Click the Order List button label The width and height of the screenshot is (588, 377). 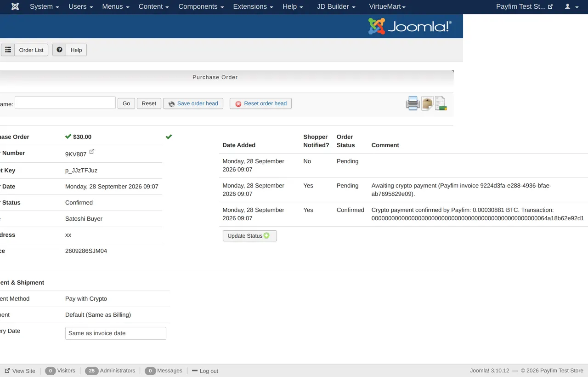(x=31, y=50)
